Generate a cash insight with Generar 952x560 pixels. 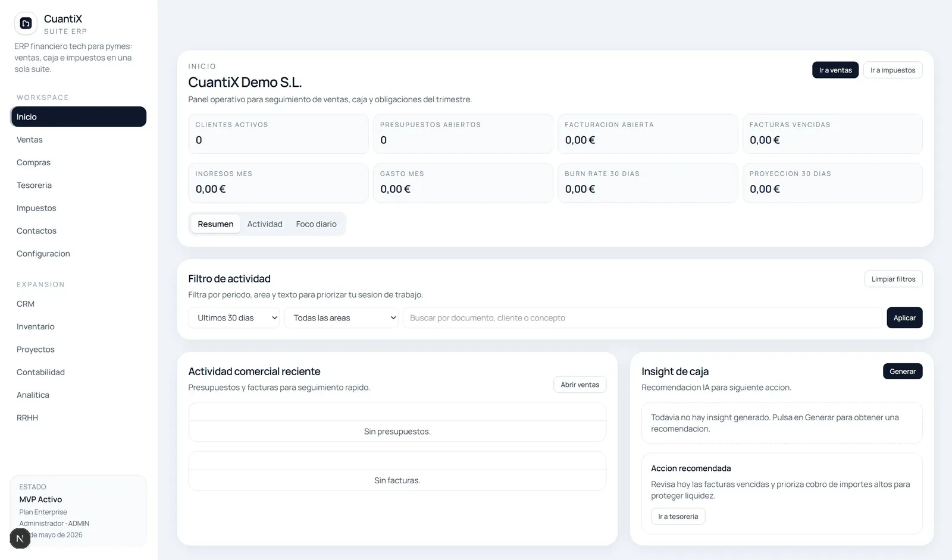click(903, 372)
